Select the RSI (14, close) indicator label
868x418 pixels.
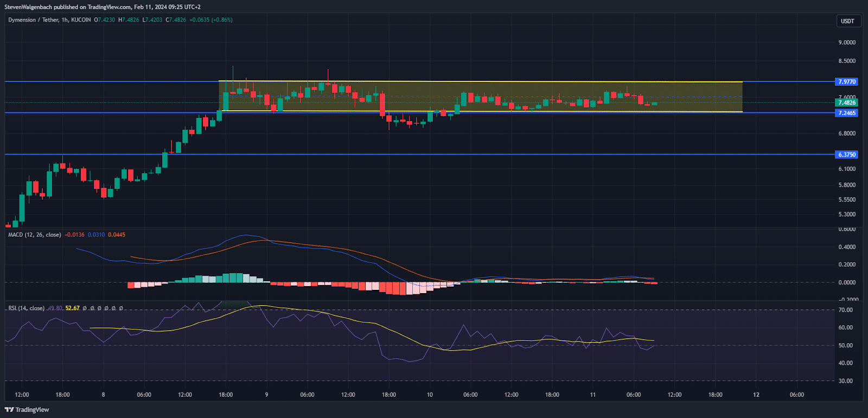pos(26,308)
